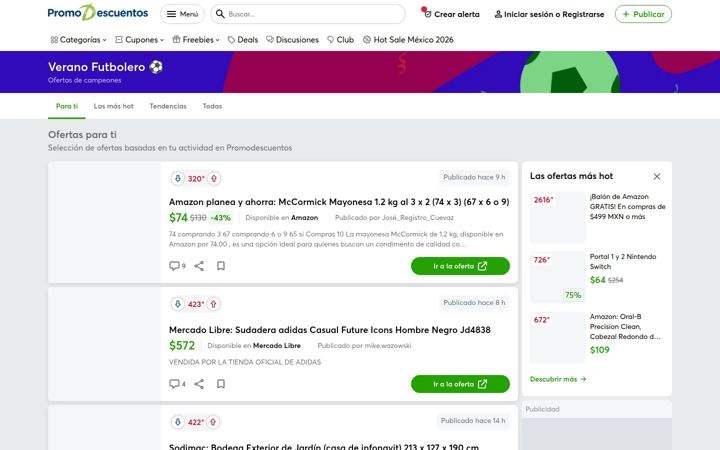Open comments on the Sudadera adidas deal
The height and width of the screenshot is (450, 720).
click(x=177, y=384)
